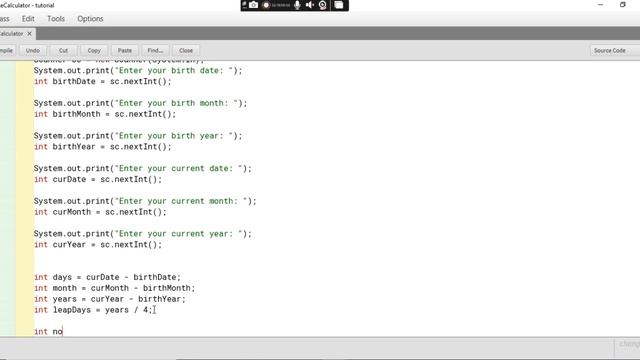
Task: Open the Source Code view dropdown
Action: point(614,51)
